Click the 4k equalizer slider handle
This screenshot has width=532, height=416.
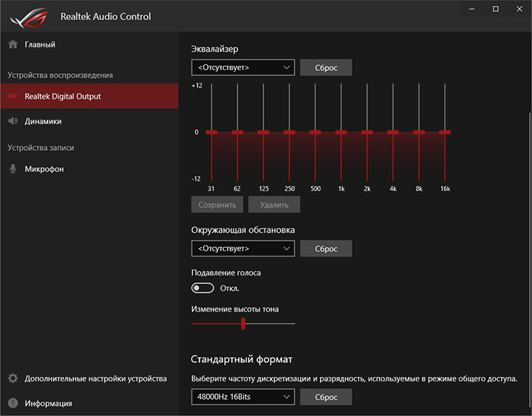coord(393,132)
